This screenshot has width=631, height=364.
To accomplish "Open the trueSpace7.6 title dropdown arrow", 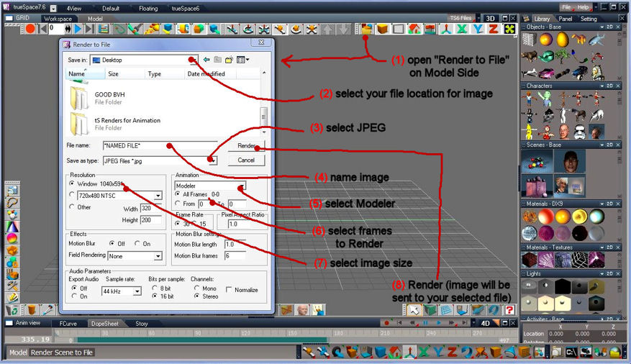I will pyautogui.click(x=53, y=8).
